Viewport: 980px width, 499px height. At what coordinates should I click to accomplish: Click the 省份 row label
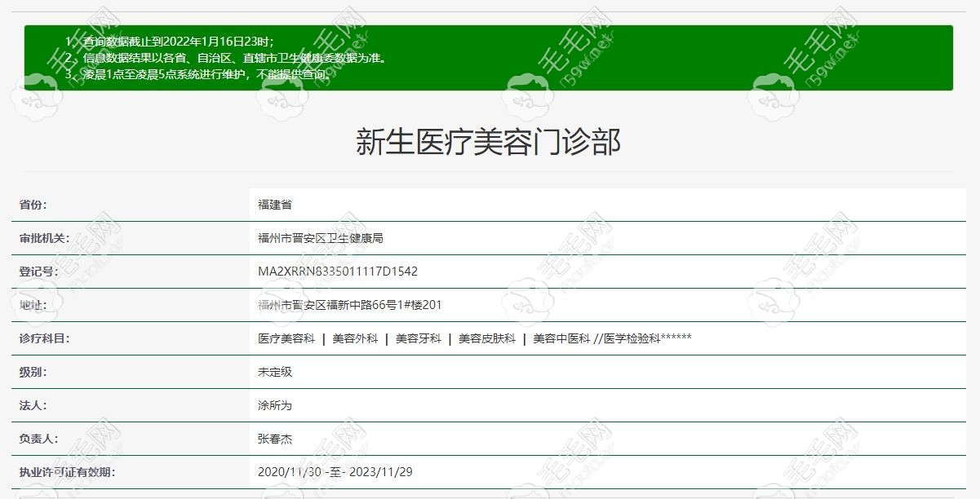tap(33, 205)
